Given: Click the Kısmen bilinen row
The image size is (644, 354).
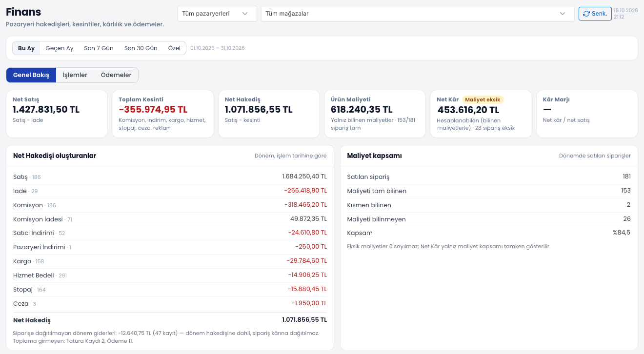Looking at the screenshot, I should point(489,205).
